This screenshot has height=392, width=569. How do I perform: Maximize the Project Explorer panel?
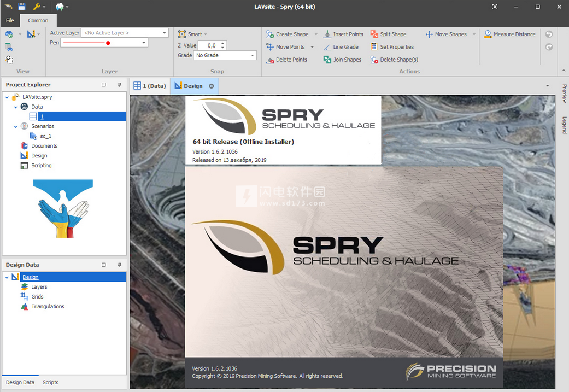[104, 85]
